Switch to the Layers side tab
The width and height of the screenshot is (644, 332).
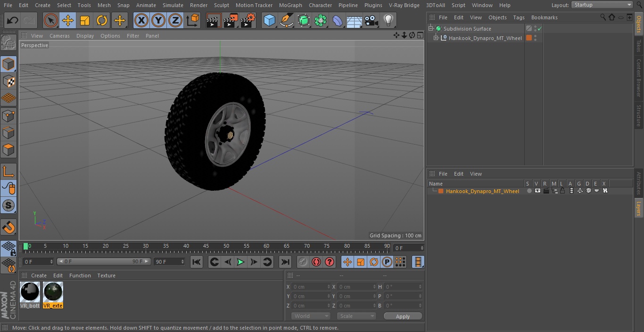coord(639,208)
